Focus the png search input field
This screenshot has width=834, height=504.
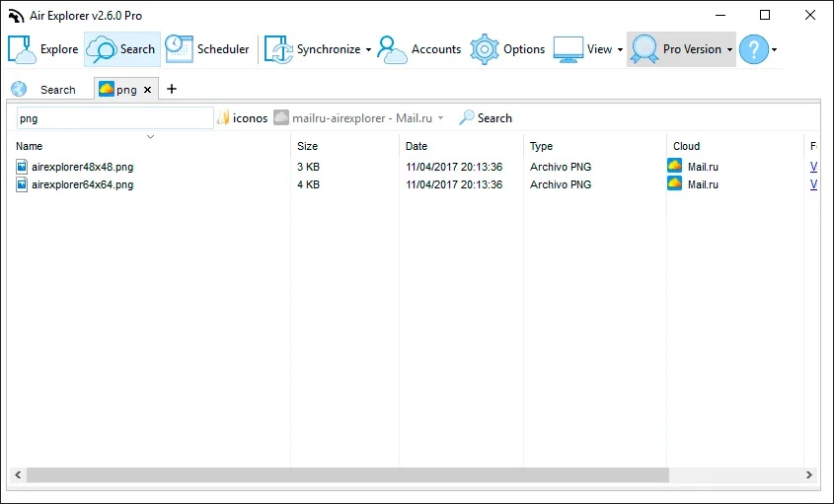pos(114,118)
